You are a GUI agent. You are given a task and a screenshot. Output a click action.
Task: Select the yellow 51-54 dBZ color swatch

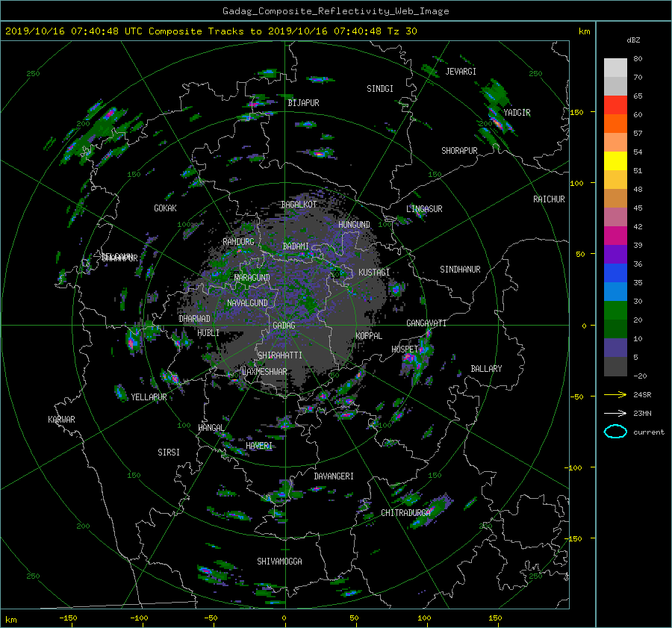click(x=615, y=161)
